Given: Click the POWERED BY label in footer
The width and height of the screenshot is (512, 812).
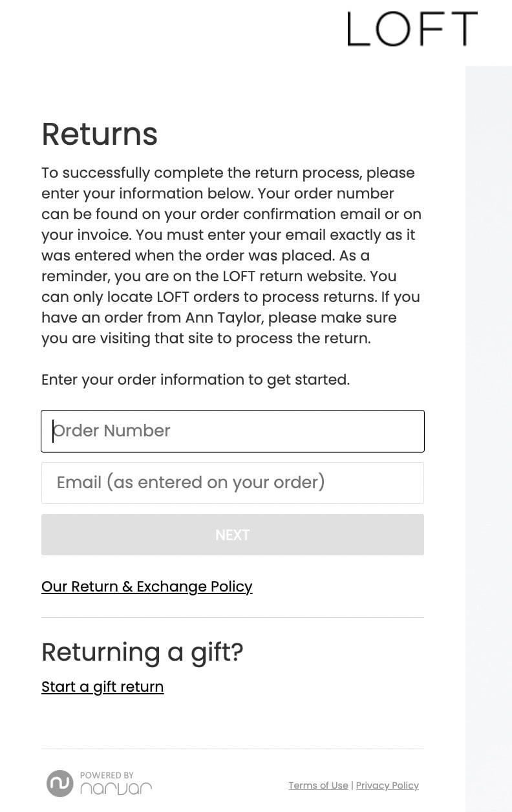Looking at the screenshot, I should [107, 775].
